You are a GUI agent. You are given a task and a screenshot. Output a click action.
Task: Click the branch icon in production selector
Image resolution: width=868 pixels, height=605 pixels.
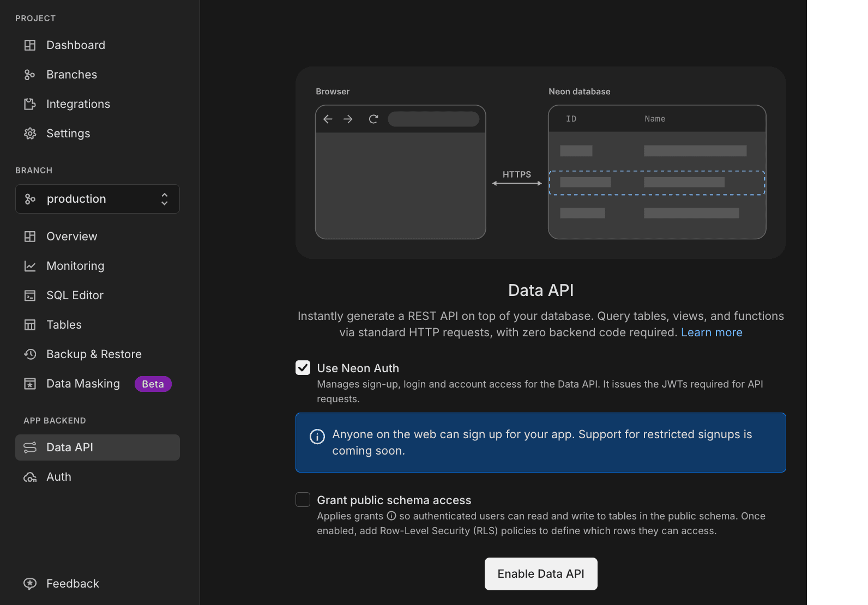pos(30,199)
